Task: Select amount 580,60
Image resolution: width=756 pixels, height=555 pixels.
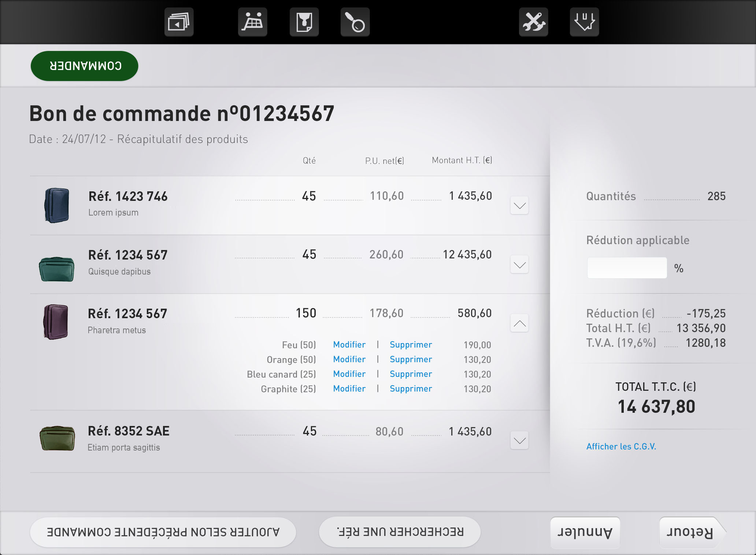Action: click(x=475, y=313)
